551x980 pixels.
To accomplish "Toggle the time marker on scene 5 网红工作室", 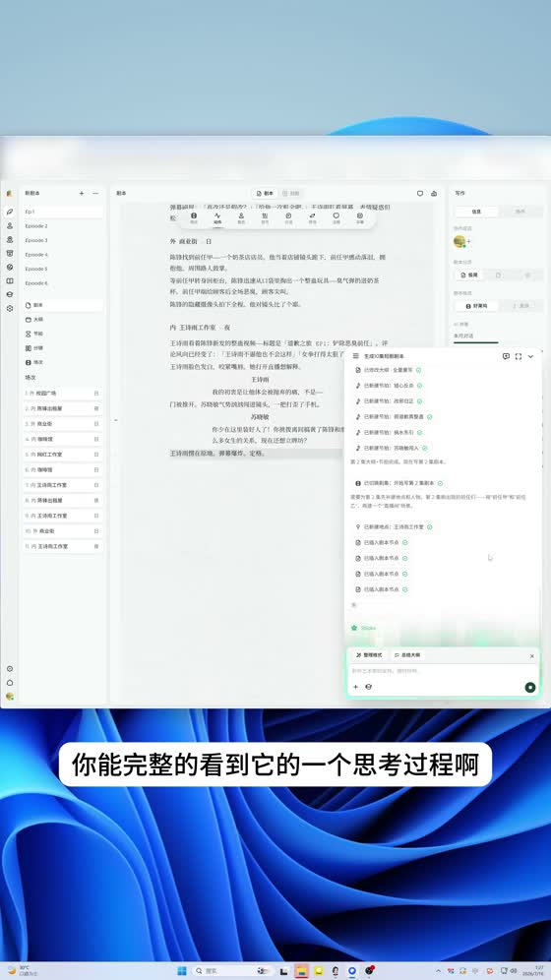I will tap(96, 455).
